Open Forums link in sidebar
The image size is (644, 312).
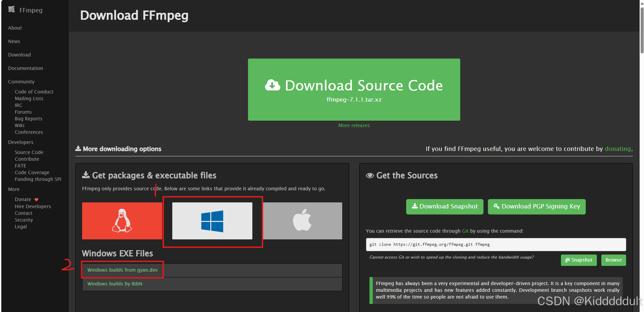[23, 112]
